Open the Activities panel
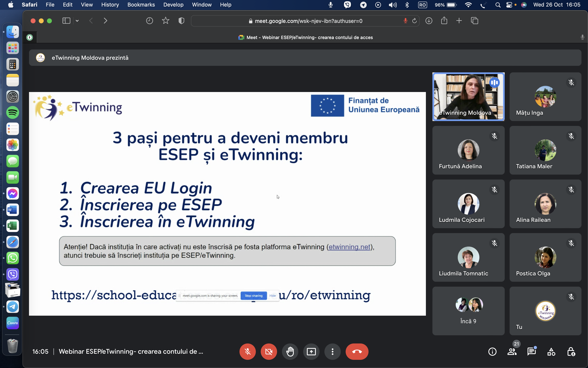588x368 pixels. (x=551, y=352)
